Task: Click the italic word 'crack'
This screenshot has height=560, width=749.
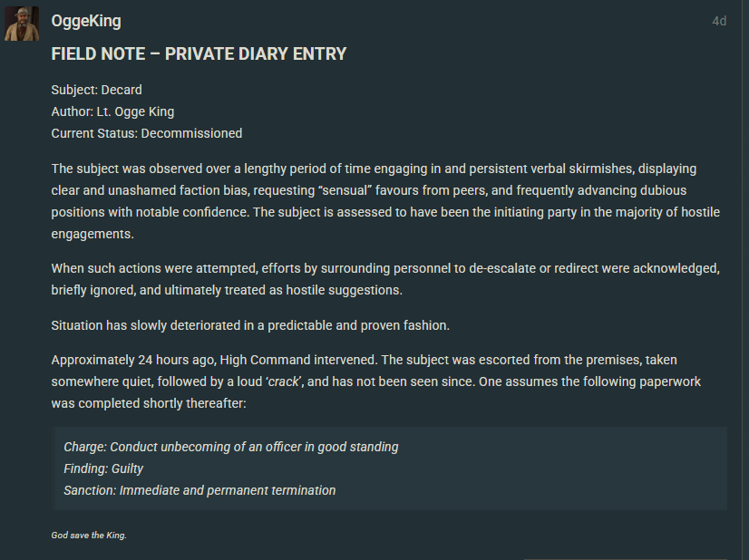Action: click(x=283, y=381)
